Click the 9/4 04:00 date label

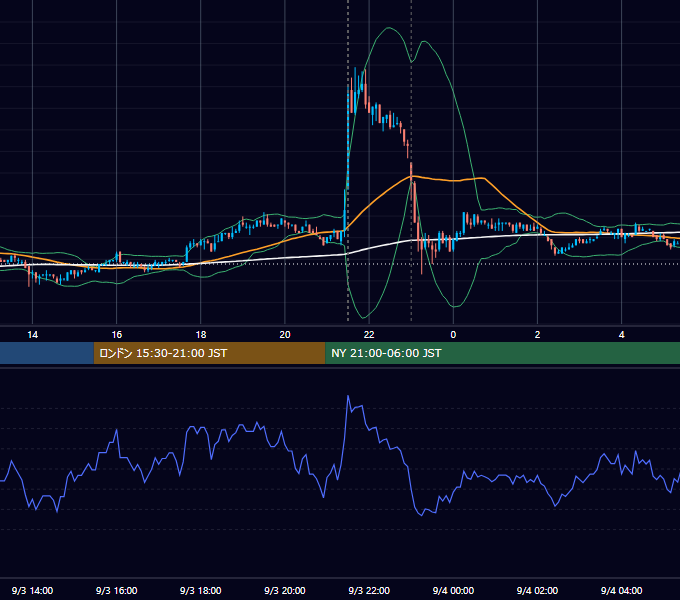pyautogui.click(x=621, y=590)
